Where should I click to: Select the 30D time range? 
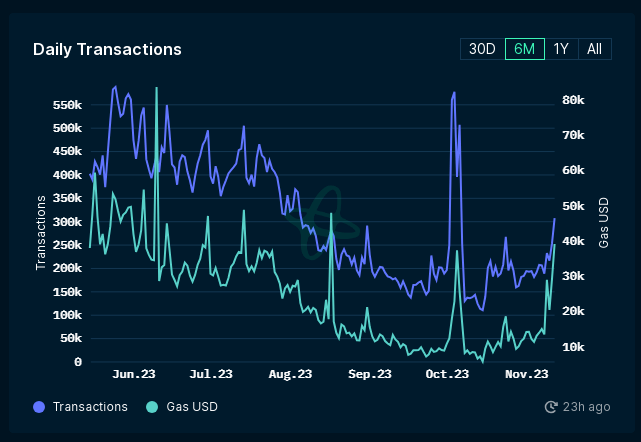point(482,49)
